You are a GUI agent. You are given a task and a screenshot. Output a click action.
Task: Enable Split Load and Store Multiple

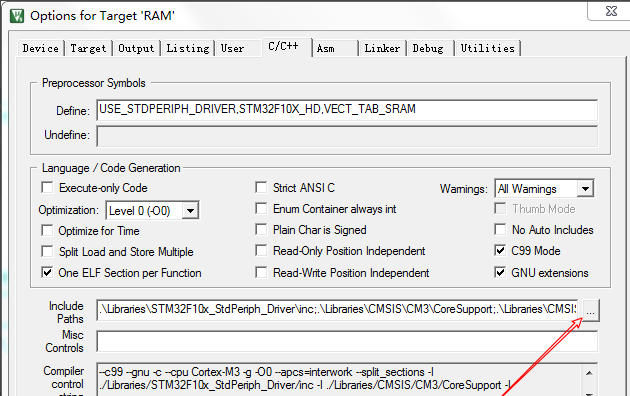coord(47,251)
